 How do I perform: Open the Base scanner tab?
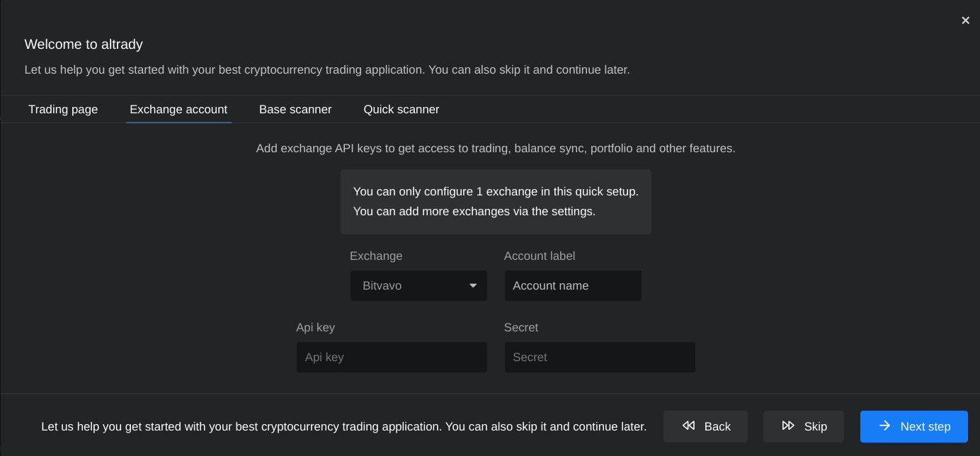pos(295,110)
